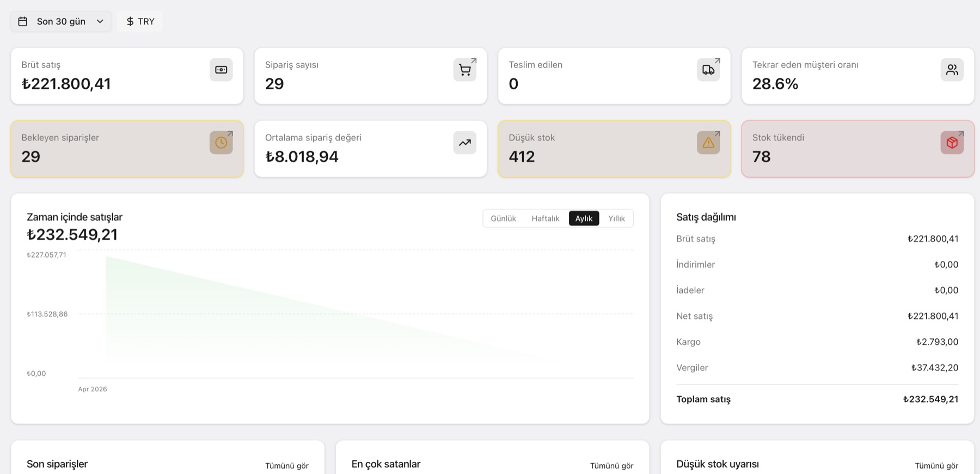Click the Net satış amount ₺221.800,41

(x=933, y=316)
